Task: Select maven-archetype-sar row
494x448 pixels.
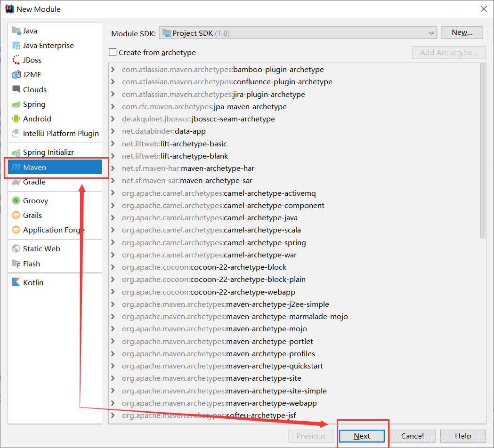Action: (294, 181)
